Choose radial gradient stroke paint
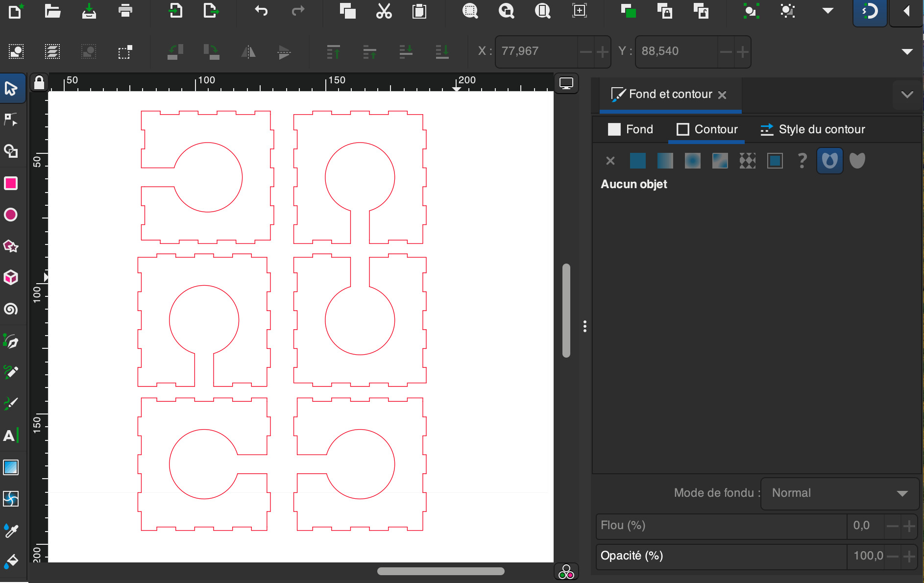 (693, 161)
